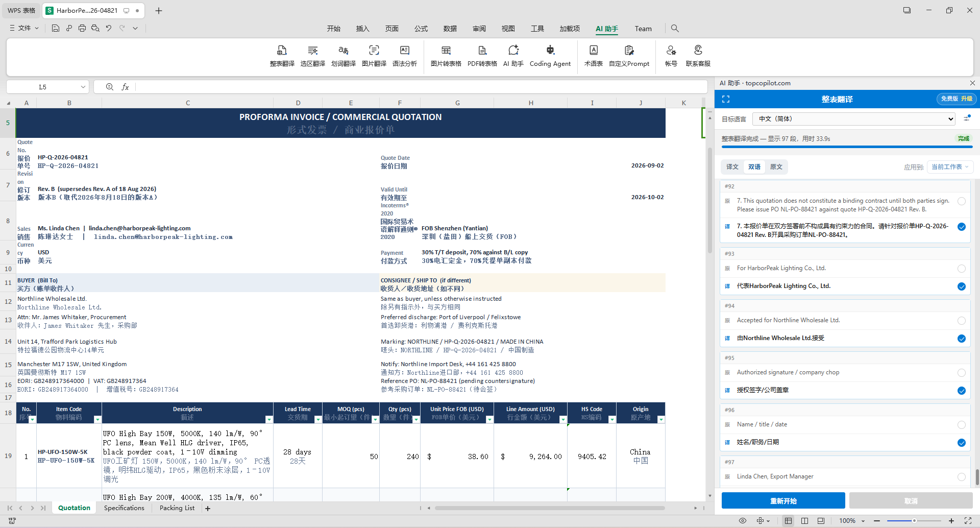Open the 开始 ribbon tab

tap(334, 29)
